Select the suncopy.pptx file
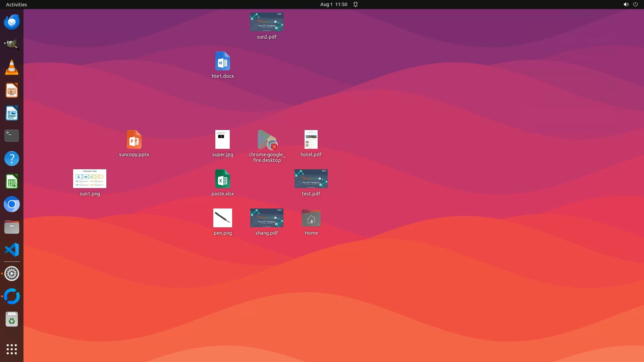The height and width of the screenshot is (362, 644). click(x=134, y=140)
